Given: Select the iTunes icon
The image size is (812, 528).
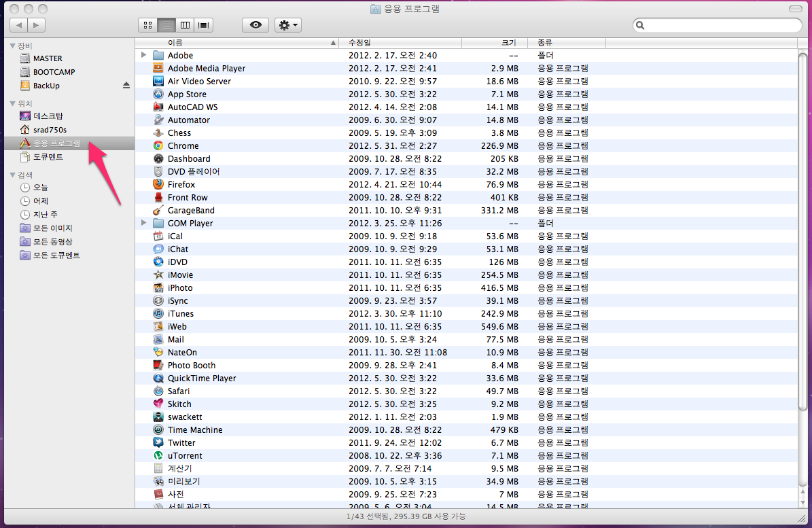Looking at the screenshot, I should [x=158, y=314].
